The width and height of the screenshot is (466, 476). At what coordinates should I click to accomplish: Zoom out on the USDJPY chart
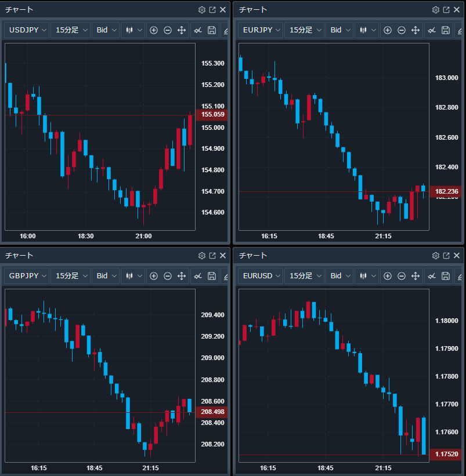pyautogui.click(x=168, y=30)
